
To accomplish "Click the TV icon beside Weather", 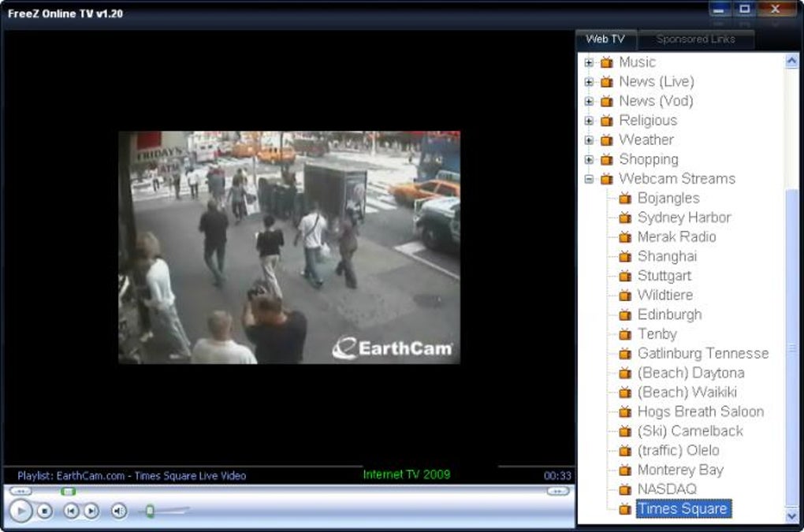I will 607,140.
